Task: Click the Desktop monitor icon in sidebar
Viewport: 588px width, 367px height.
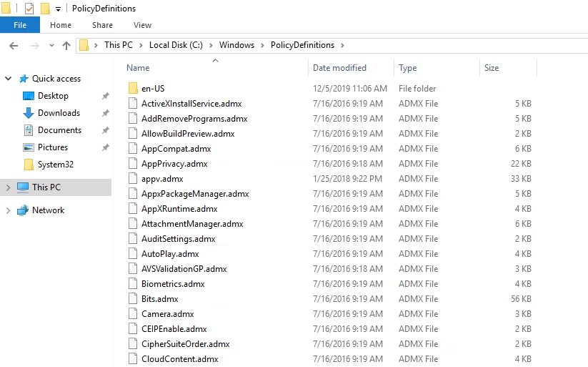Action: (x=29, y=96)
